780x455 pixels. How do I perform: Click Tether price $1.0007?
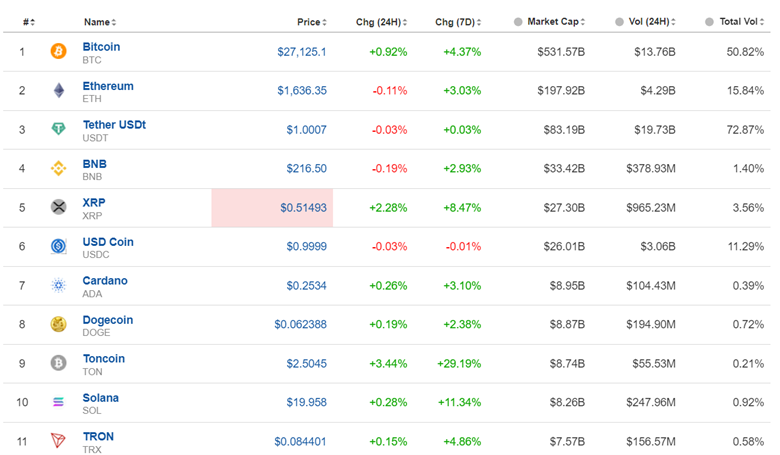[x=306, y=130]
